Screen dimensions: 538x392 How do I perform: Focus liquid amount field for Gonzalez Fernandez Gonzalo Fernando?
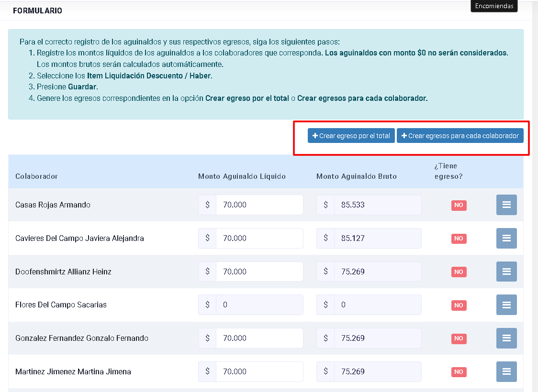pos(259,338)
